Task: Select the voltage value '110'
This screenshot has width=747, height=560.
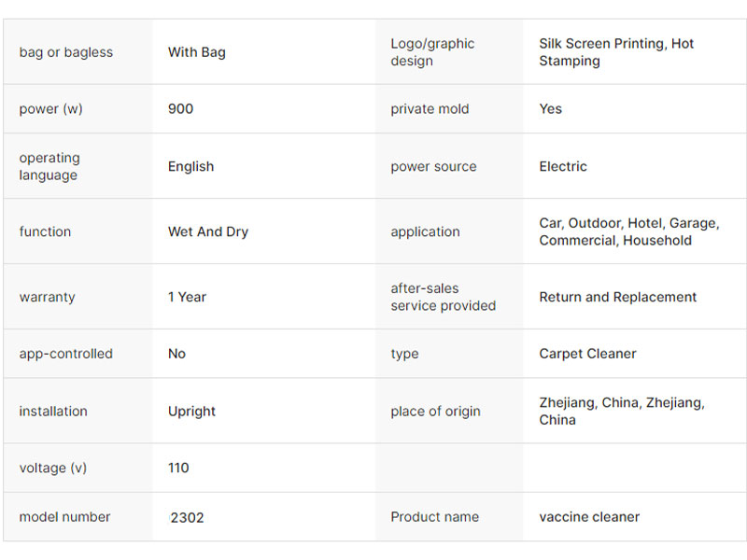Action: coord(178,468)
